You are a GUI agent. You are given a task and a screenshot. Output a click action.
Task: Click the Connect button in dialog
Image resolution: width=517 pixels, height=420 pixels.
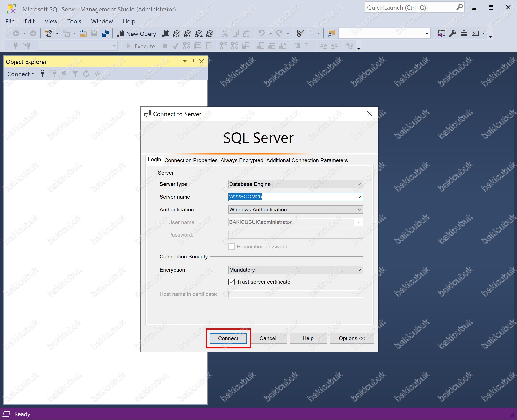pyautogui.click(x=228, y=338)
